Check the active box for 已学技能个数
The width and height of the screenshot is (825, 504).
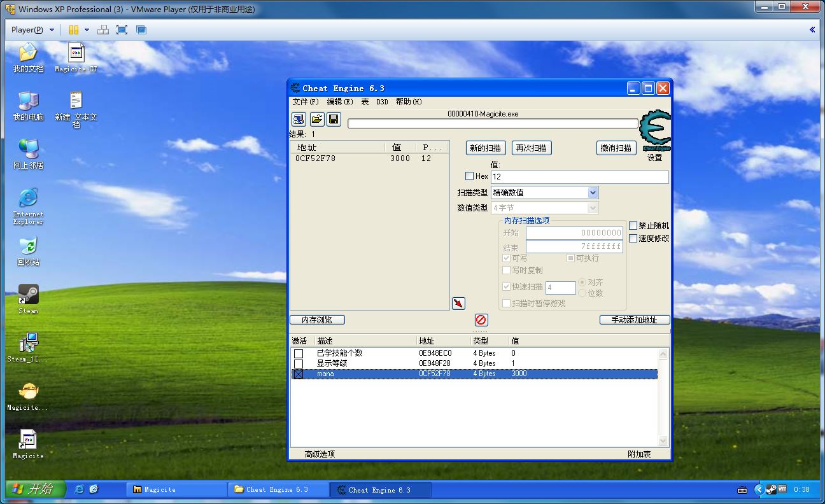(x=299, y=354)
